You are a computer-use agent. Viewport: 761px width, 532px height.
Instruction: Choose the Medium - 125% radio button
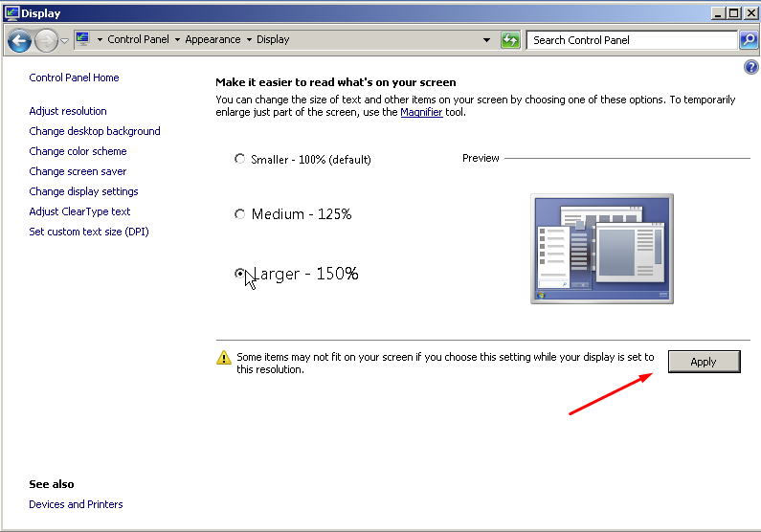point(240,214)
